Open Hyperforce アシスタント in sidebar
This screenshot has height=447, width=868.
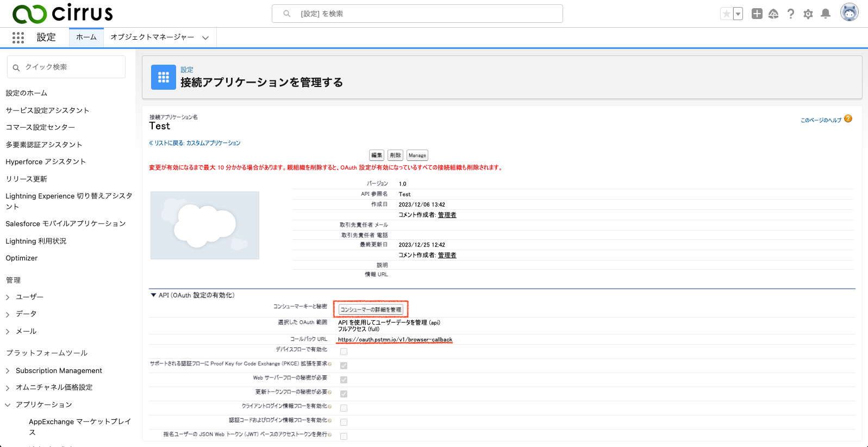46,162
